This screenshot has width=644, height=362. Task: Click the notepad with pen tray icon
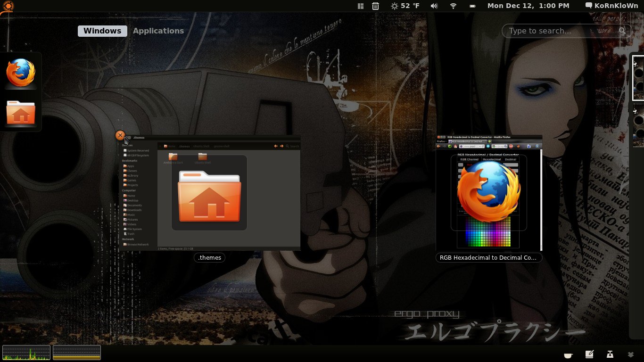(x=589, y=354)
